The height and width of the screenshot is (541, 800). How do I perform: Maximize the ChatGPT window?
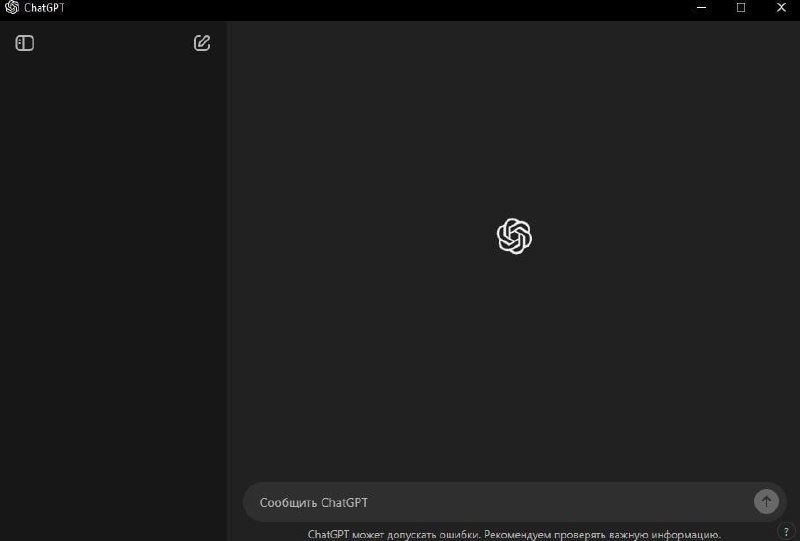pos(741,8)
